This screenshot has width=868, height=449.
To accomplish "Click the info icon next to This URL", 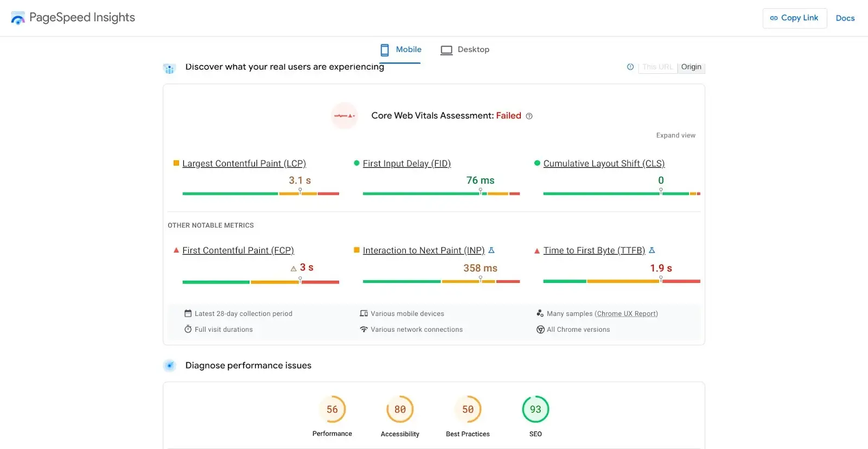I will (x=630, y=67).
